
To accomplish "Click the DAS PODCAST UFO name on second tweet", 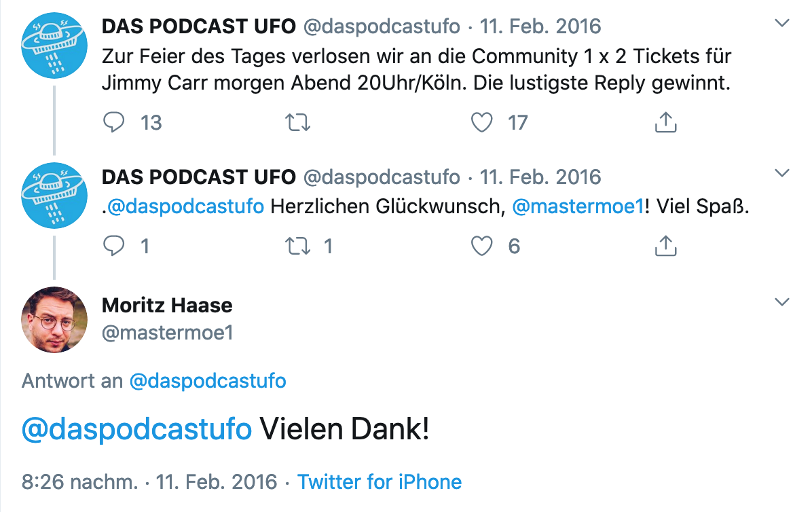I will coord(198,177).
